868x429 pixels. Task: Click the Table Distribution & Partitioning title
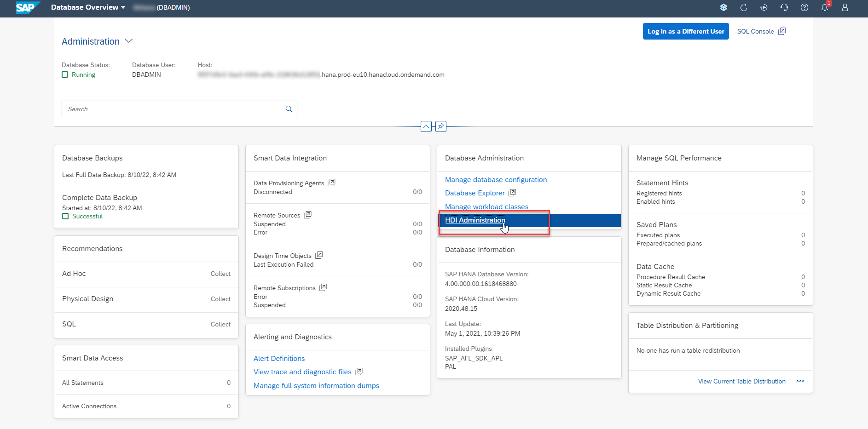[687, 326]
